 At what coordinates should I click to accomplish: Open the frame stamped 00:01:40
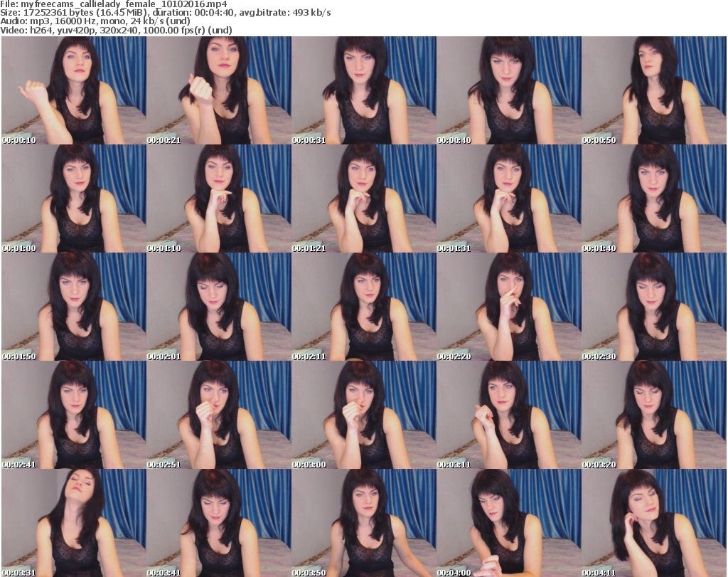pos(654,198)
